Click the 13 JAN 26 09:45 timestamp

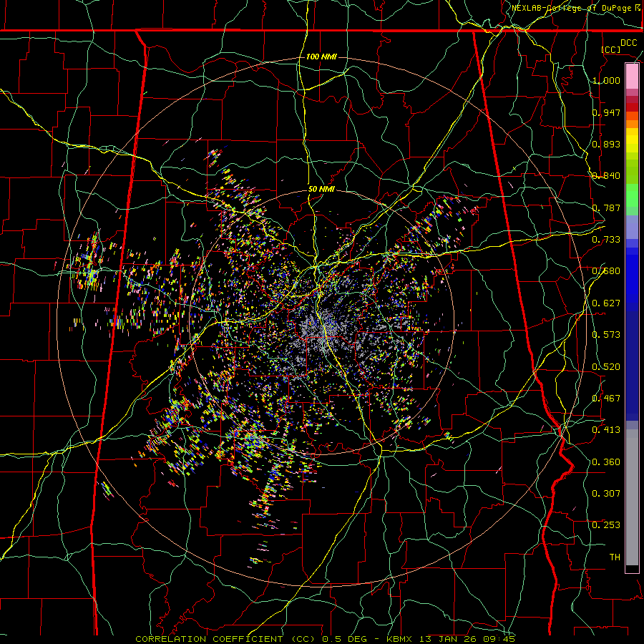pos(467,639)
